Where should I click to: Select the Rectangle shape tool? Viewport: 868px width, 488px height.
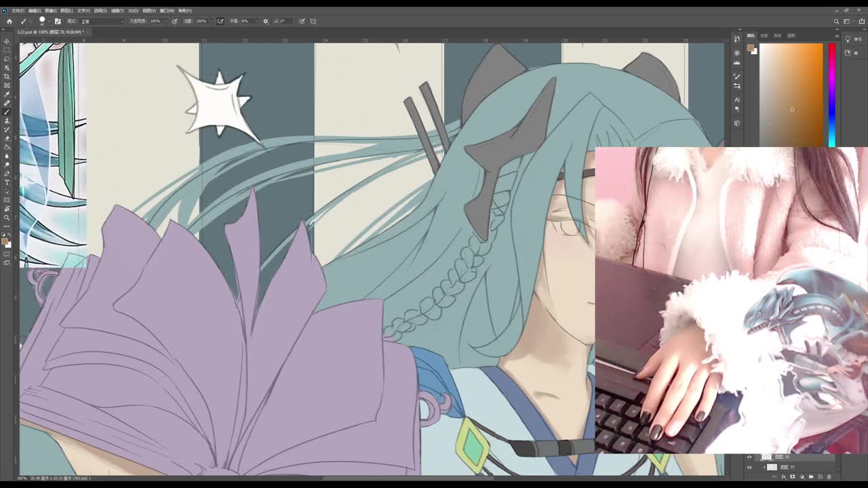tap(7, 200)
